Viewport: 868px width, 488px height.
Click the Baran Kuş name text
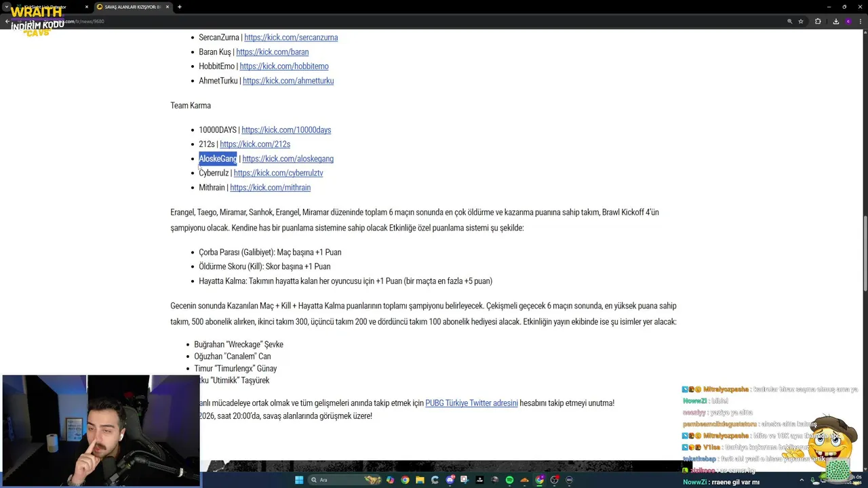[x=215, y=52]
